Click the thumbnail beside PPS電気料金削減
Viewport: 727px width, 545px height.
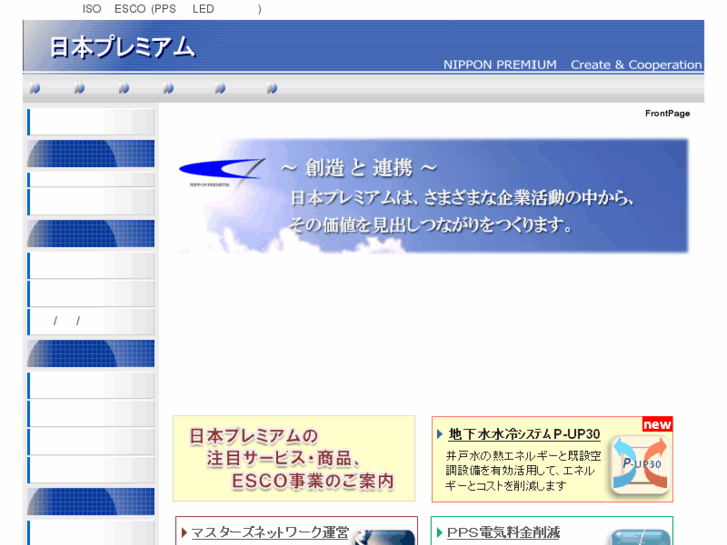click(641, 537)
